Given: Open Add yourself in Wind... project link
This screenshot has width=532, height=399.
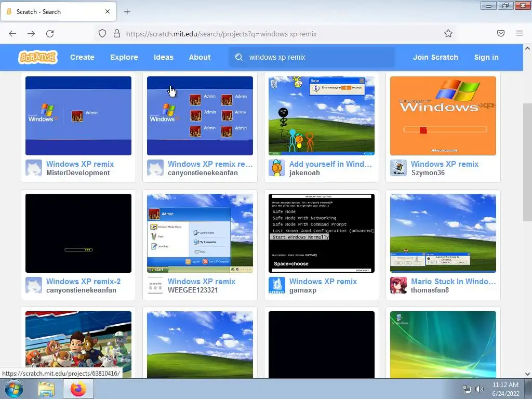Looking at the screenshot, I should coord(330,164).
